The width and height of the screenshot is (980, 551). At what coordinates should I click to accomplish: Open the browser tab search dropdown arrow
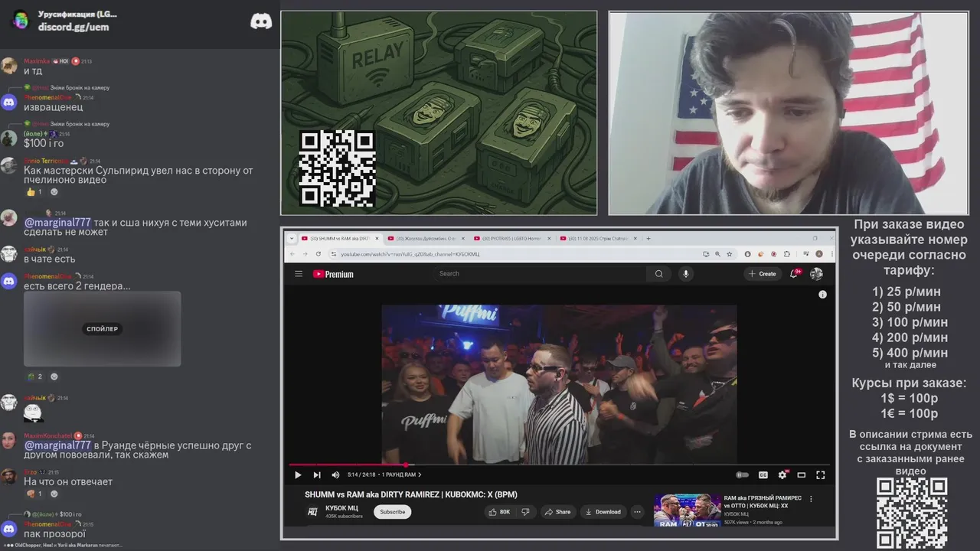click(x=291, y=238)
